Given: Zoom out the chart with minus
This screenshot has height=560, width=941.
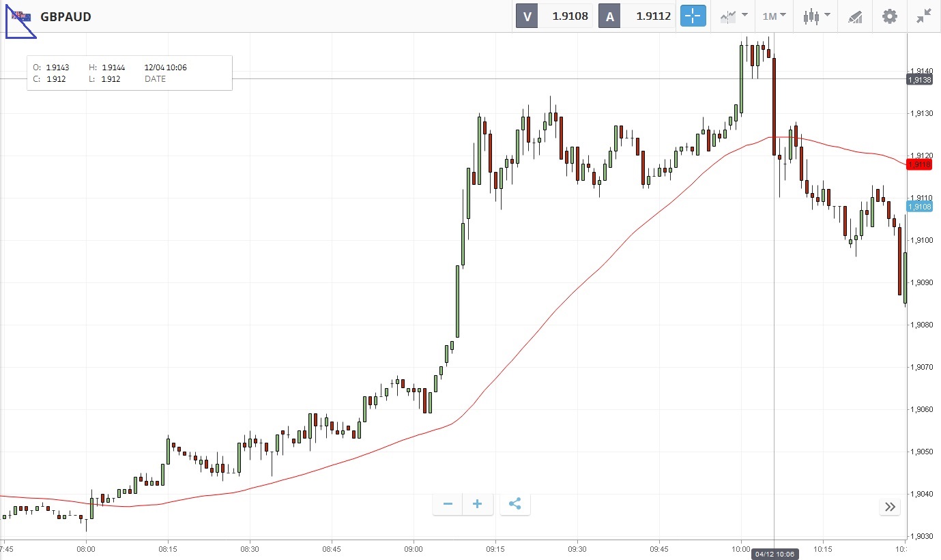Looking at the screenshot, I should pyautogui.click(x=448, y=504).
